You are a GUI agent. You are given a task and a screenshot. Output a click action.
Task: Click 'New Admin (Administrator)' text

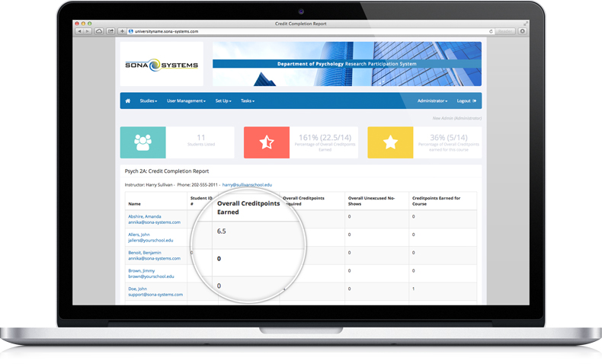pos(457,118)
